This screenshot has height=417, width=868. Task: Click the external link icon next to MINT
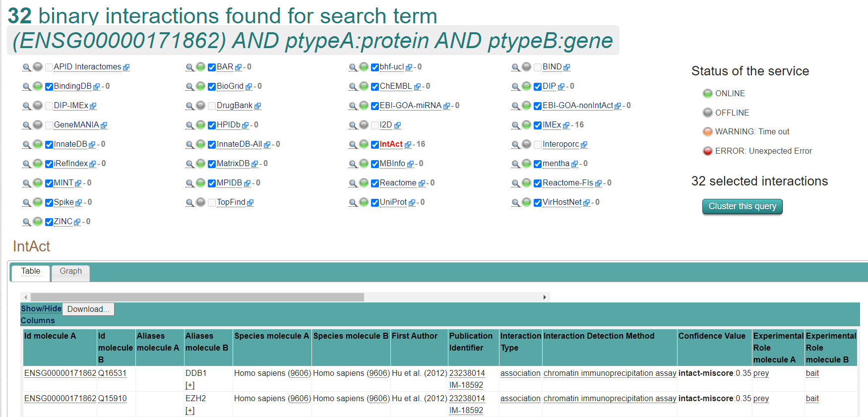[78, 183]
